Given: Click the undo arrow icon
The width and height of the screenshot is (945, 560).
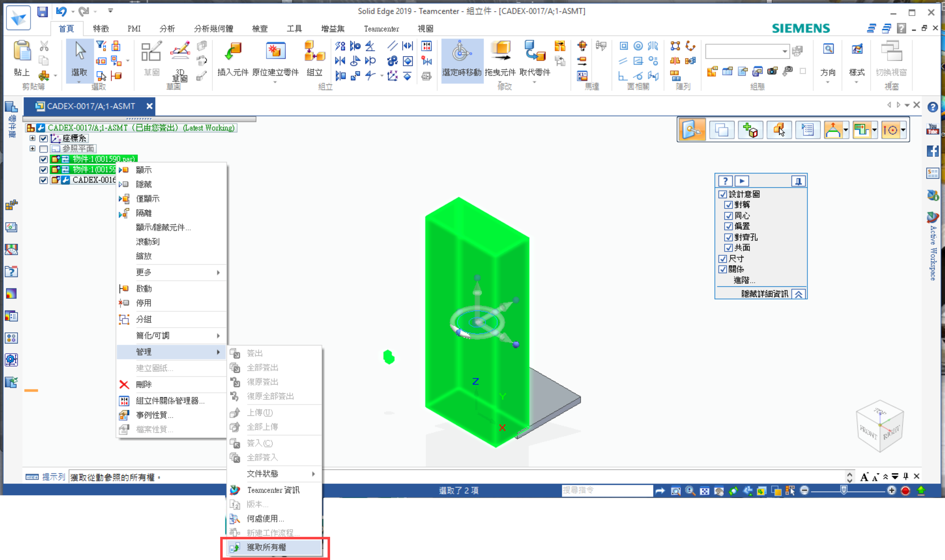Looking at the screenshot, I should click(61, 12).
